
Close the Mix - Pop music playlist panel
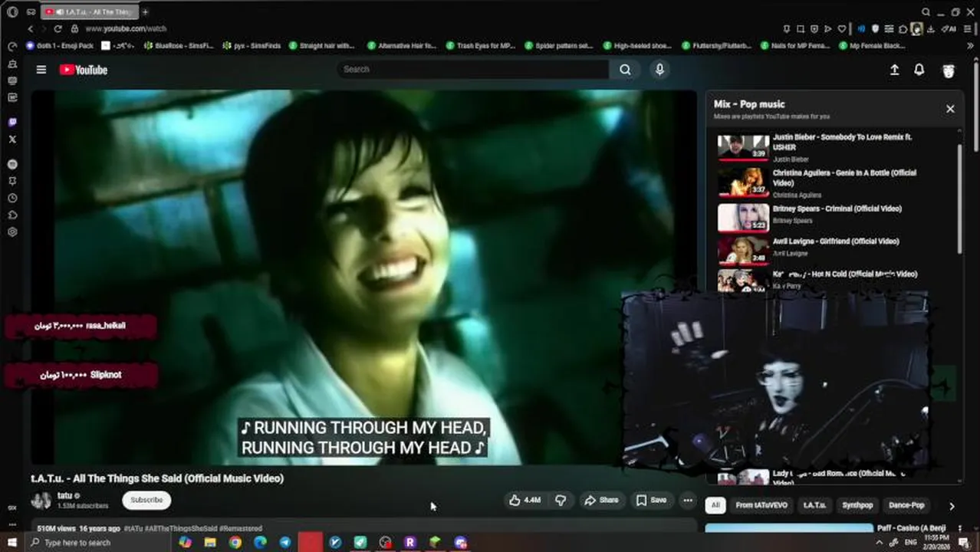click(950, 109)
